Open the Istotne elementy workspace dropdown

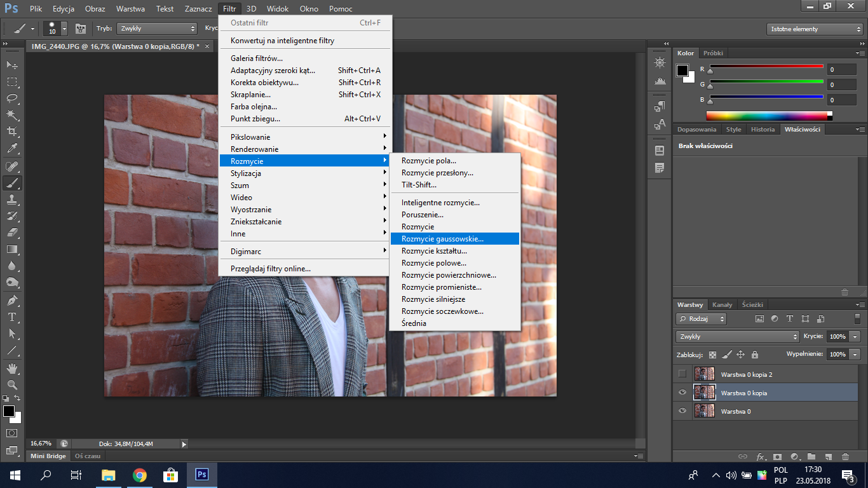tap(814, 29)
